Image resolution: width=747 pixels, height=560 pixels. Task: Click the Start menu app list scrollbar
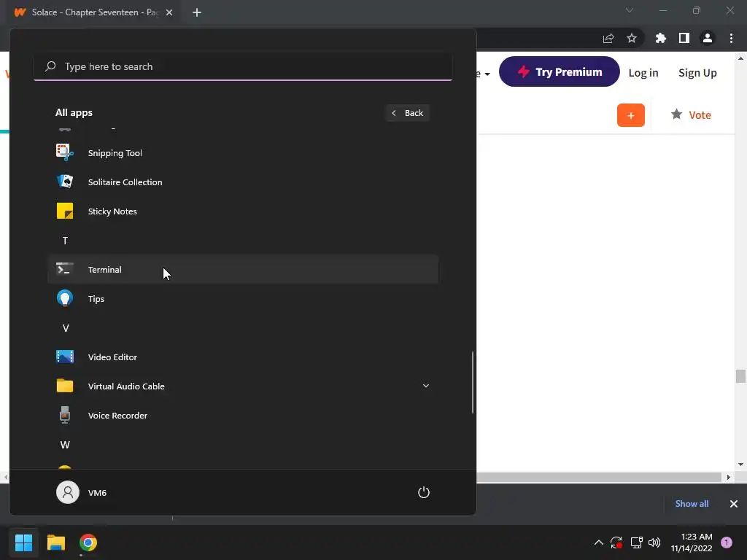pos(473,382)
